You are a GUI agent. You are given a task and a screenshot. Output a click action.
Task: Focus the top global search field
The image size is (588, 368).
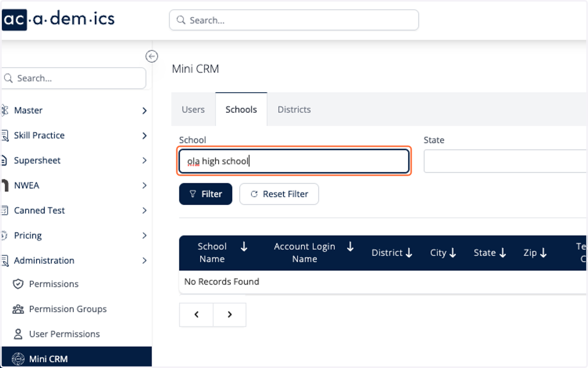tap(294, 20)
